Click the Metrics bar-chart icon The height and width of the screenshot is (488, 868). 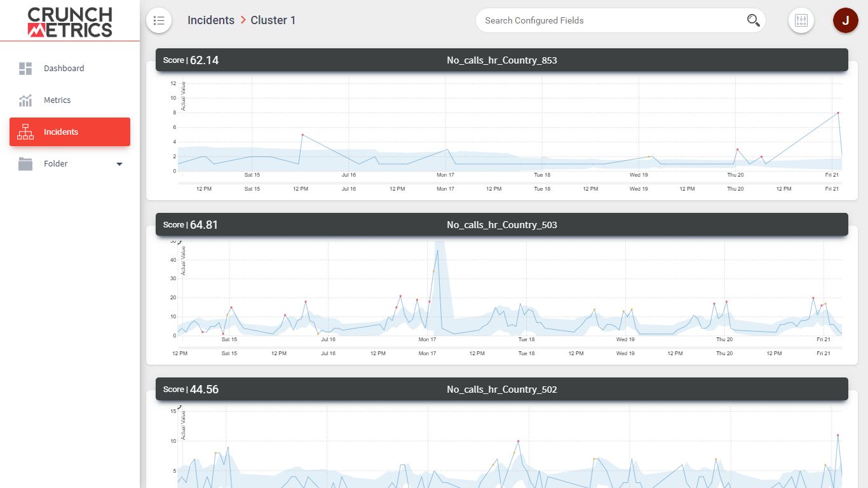(x=25, y=100)
